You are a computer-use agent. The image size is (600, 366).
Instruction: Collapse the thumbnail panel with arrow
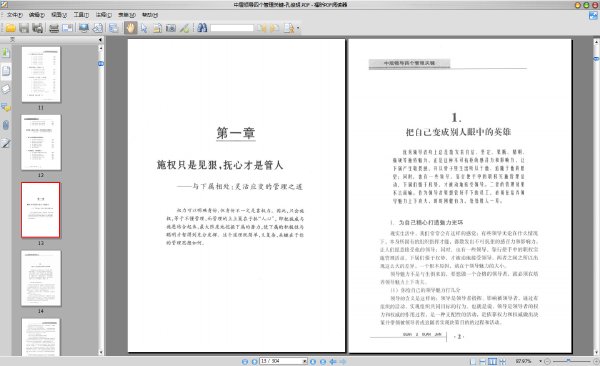(x=100, y=39)
